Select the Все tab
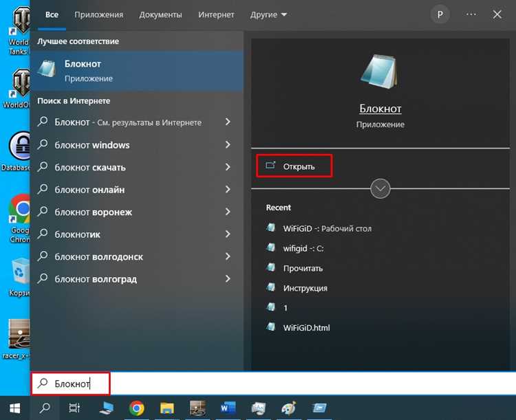This screenshot has height=420, width=516. (52, 15)
